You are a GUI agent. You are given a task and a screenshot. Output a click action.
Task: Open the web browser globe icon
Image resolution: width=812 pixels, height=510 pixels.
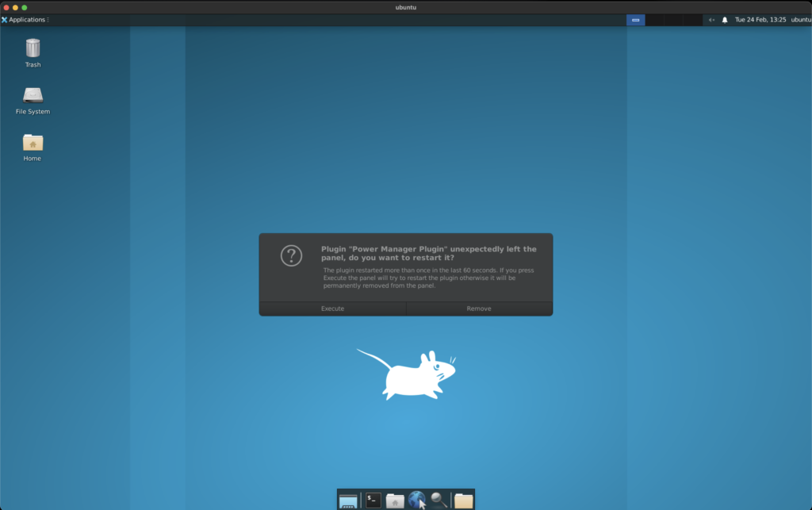click(x=416, y=500)
